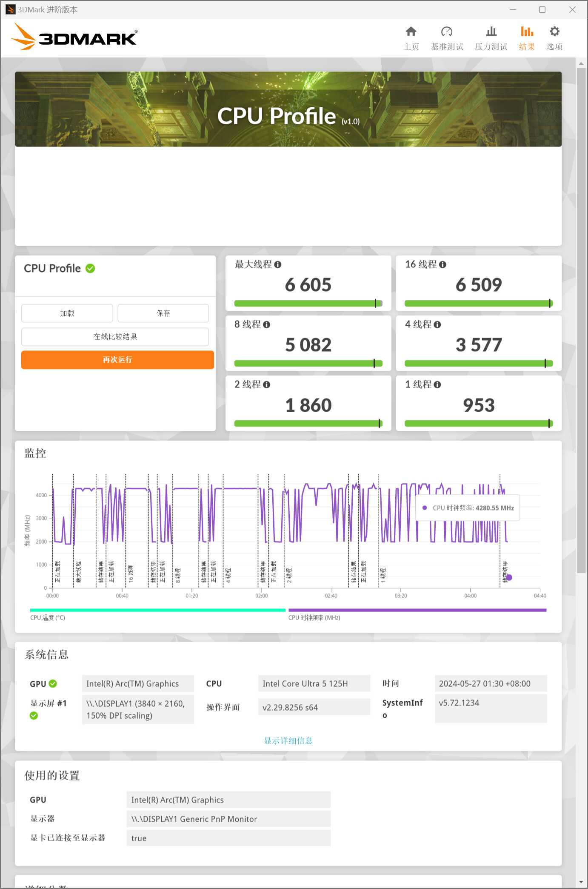Screen dimensions: 588x889
Task: Click the 保存 (Save) button
Action: [163, 313]
